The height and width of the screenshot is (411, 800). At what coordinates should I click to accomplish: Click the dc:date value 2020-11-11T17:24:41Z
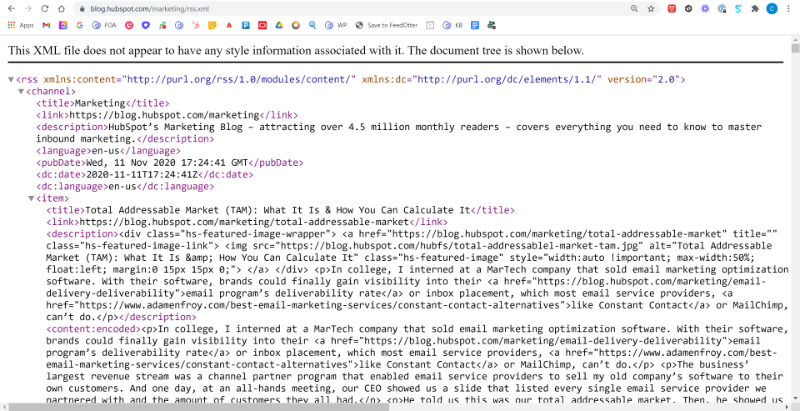(142, 174)
